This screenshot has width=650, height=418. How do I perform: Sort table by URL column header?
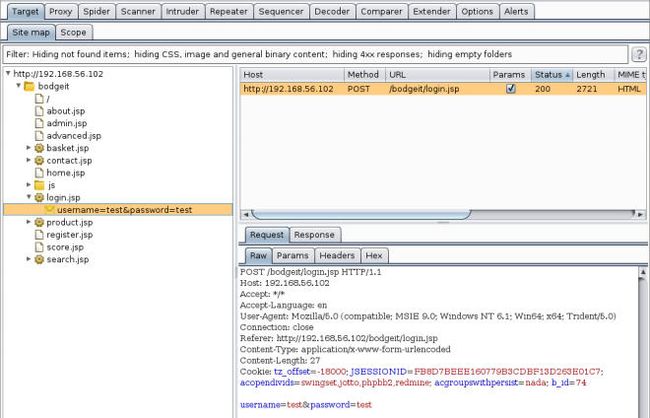(437, 75)
